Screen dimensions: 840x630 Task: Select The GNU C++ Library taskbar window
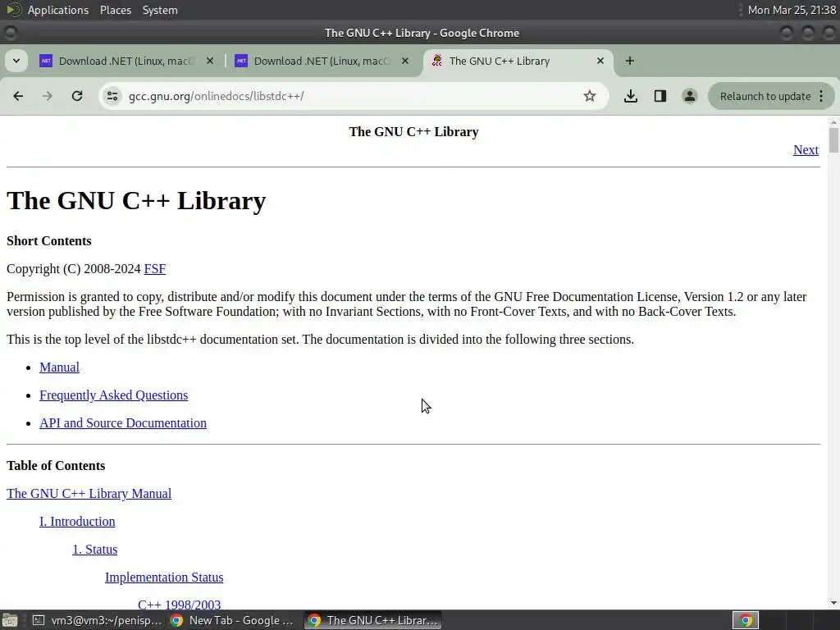coord(373,620)
